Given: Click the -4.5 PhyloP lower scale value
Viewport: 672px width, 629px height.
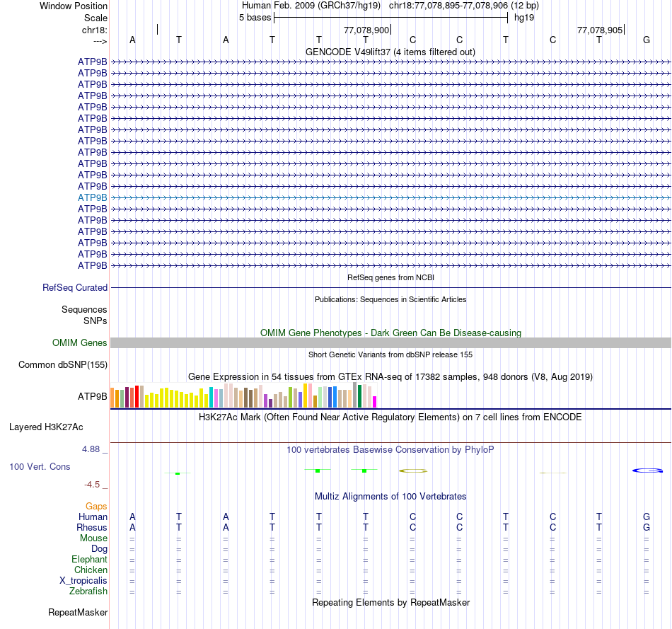Looking at the screenshot, I should pos(92,485).
